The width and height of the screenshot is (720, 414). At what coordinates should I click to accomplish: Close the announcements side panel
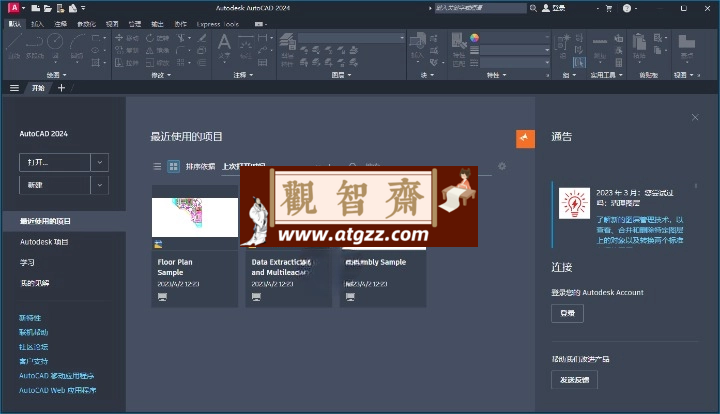[x=695, y=117]
